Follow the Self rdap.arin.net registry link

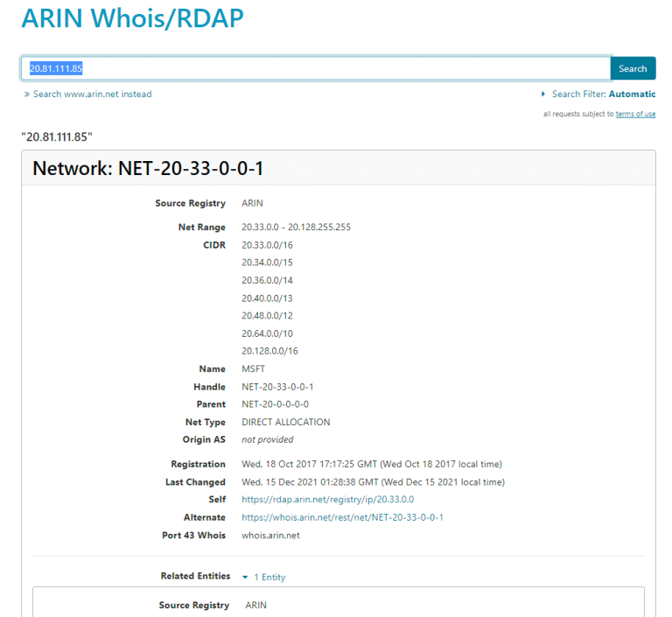[327, 500]
